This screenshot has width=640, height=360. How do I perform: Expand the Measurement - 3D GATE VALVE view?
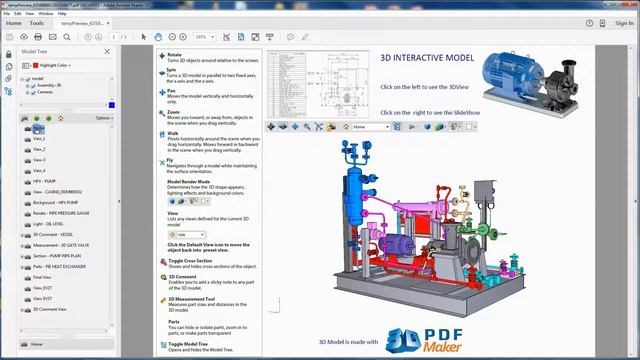point(22,246)
